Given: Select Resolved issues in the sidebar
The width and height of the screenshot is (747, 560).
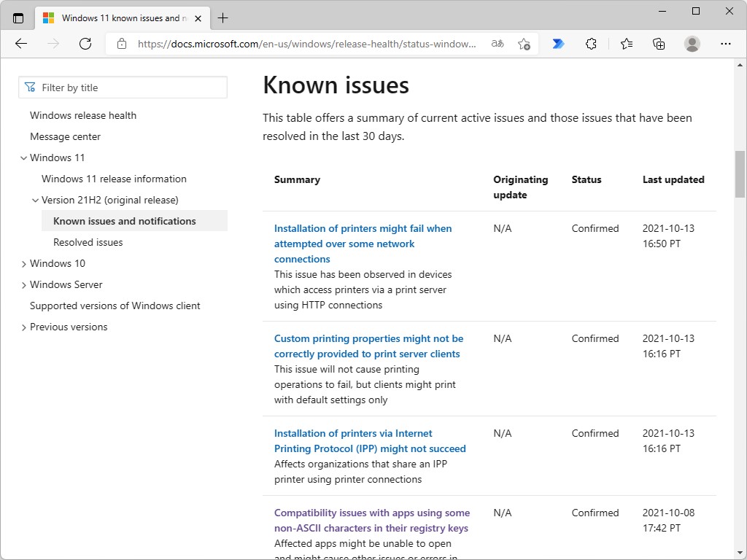Looking at the screenshot, I should [88, 242].
